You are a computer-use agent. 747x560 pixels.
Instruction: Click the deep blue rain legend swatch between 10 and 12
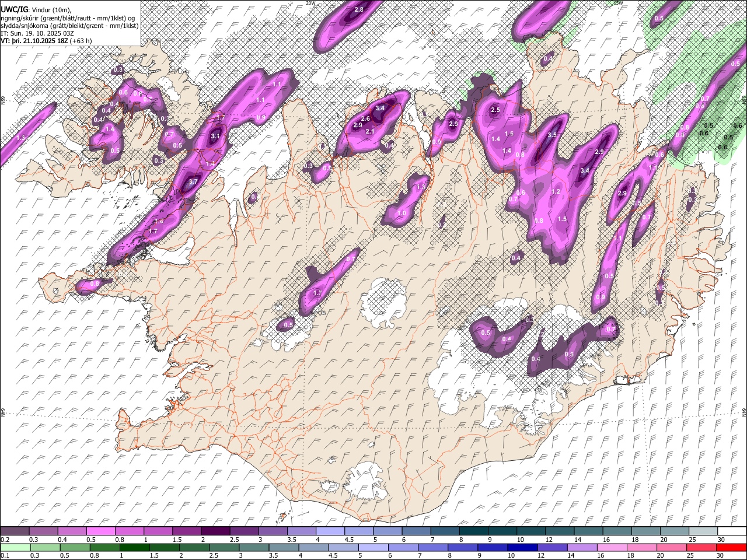[523, 547]
